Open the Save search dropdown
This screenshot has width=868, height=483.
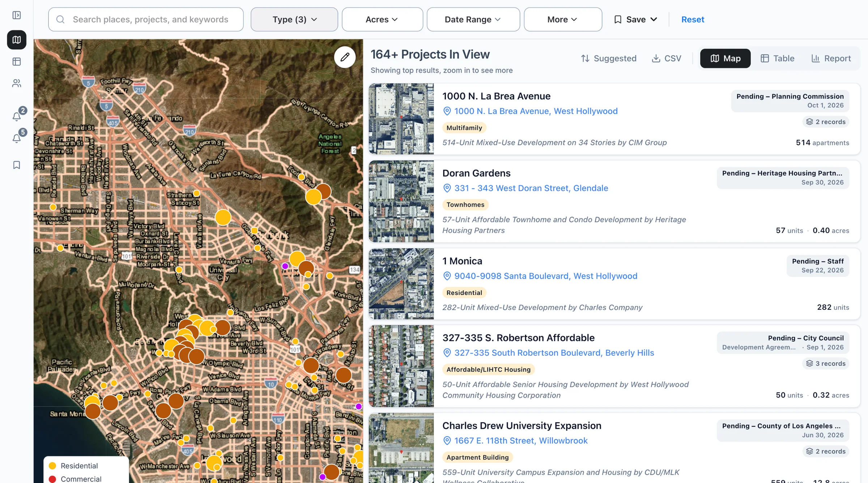click(x=635, y=20)
